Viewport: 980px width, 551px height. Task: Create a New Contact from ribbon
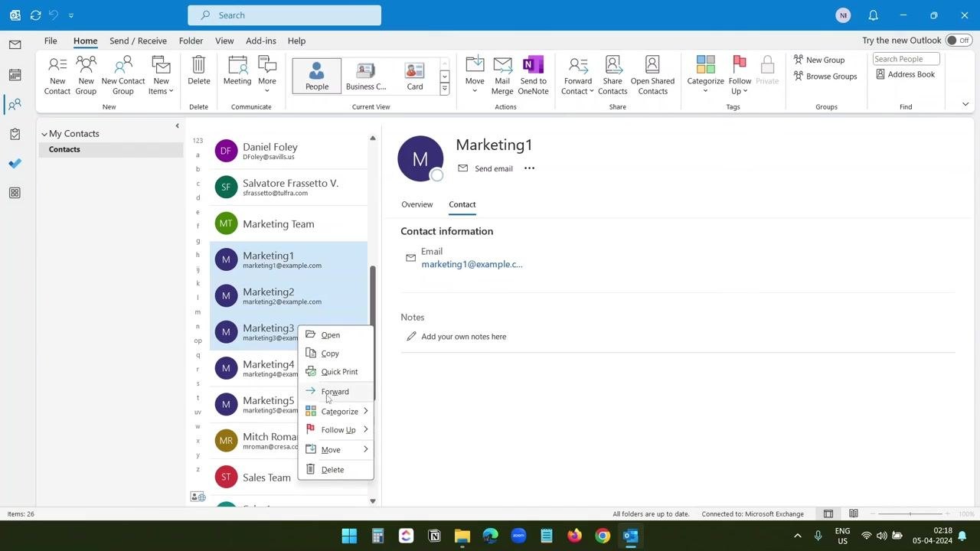[x=57, y=76]
